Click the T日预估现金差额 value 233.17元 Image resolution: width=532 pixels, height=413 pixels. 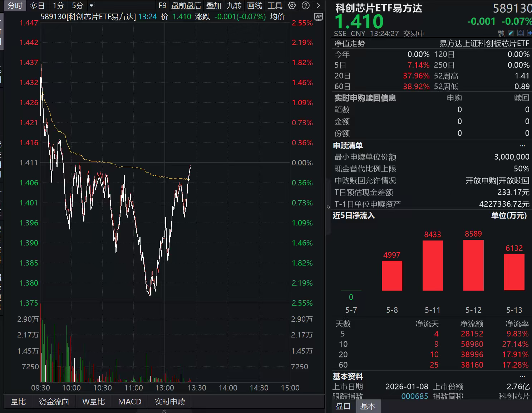pyautogui.click(x=513, y=192)
